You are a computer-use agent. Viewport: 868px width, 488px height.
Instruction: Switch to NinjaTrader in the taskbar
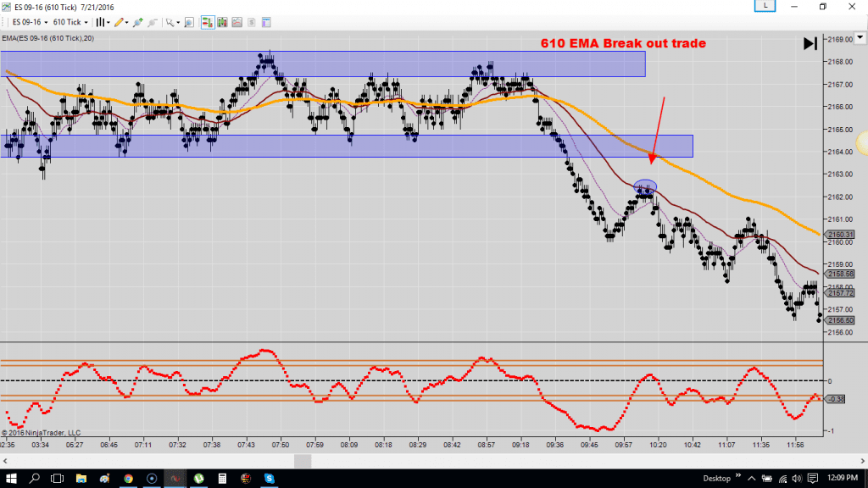pyautogui.click(x=175, y=479)
